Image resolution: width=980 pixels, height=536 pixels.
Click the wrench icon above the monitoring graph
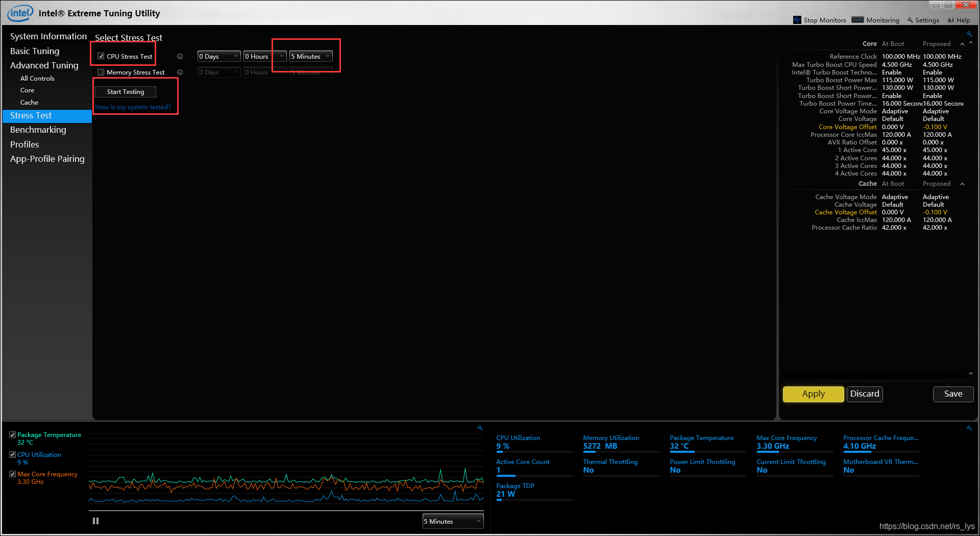(480, 428)
